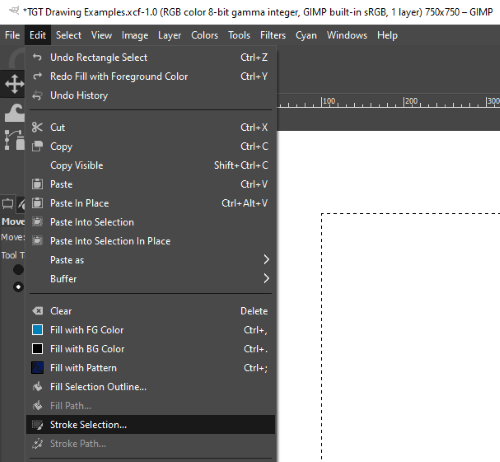This screenshot has width=500, height=462.
Task: Open the View menu
Action: pos(102,35)
